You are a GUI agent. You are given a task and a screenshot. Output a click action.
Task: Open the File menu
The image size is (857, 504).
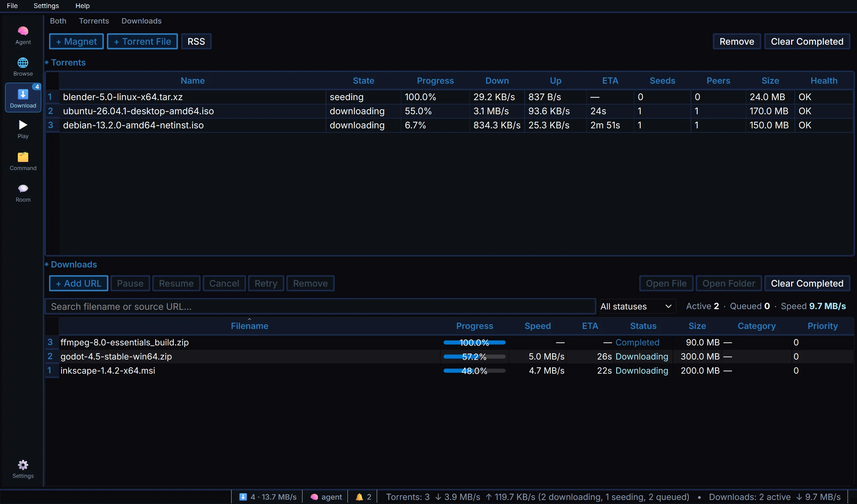[x=12, y=6]
